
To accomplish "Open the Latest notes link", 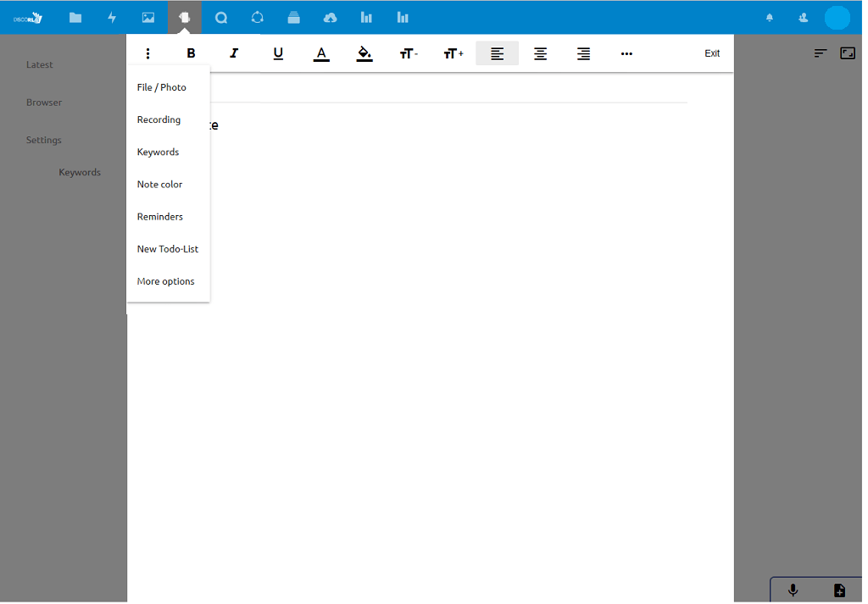I will (x=40, y=64).
